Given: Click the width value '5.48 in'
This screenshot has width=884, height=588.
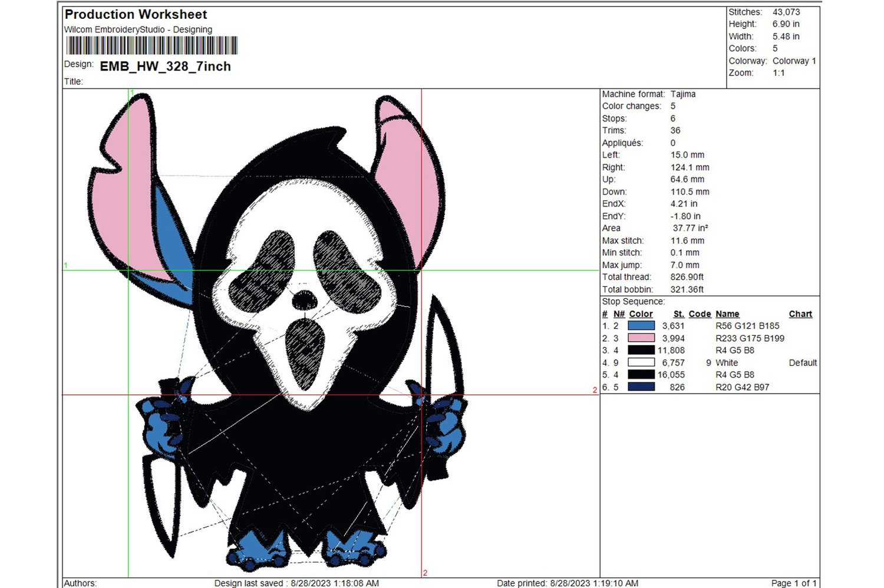Looking at the screenshot, I should pos(786,37).
